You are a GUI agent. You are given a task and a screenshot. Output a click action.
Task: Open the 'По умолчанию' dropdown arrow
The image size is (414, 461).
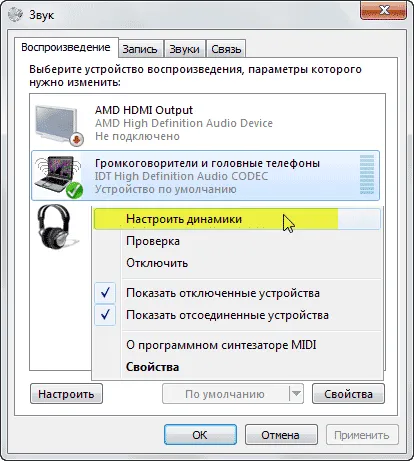pos(296,394)
